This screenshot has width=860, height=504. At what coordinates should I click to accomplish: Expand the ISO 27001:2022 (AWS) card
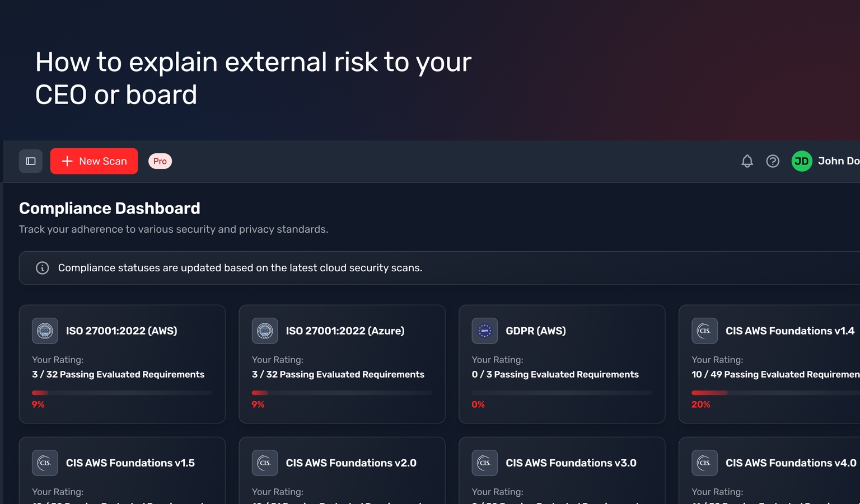click(x=122, y=364)
